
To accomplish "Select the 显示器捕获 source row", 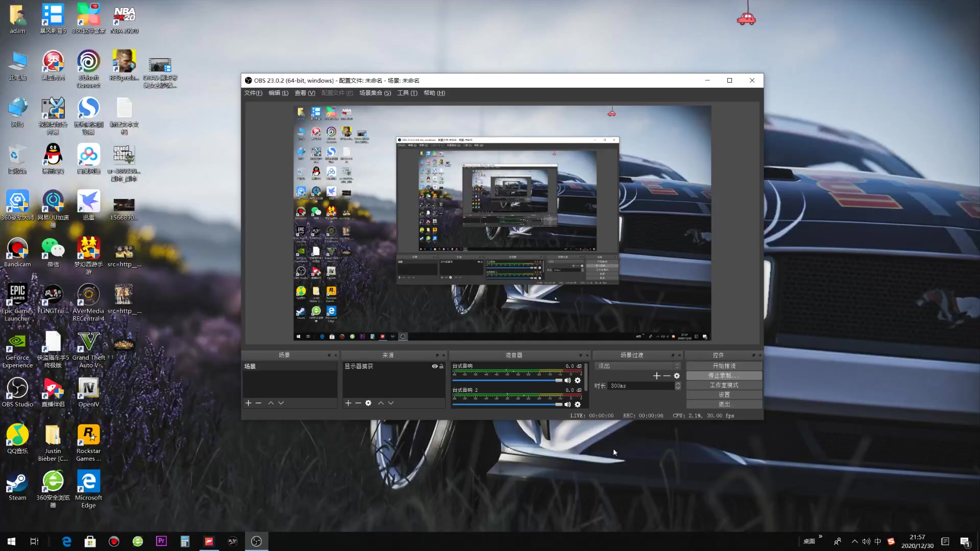I will (x=393, y=366).
